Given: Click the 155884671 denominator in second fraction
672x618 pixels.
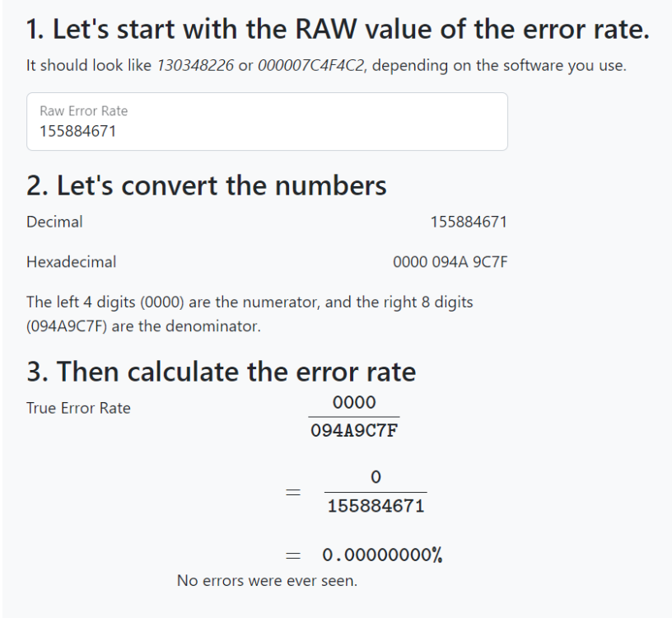Looking at the screenshot, I should tap(376, 507).
